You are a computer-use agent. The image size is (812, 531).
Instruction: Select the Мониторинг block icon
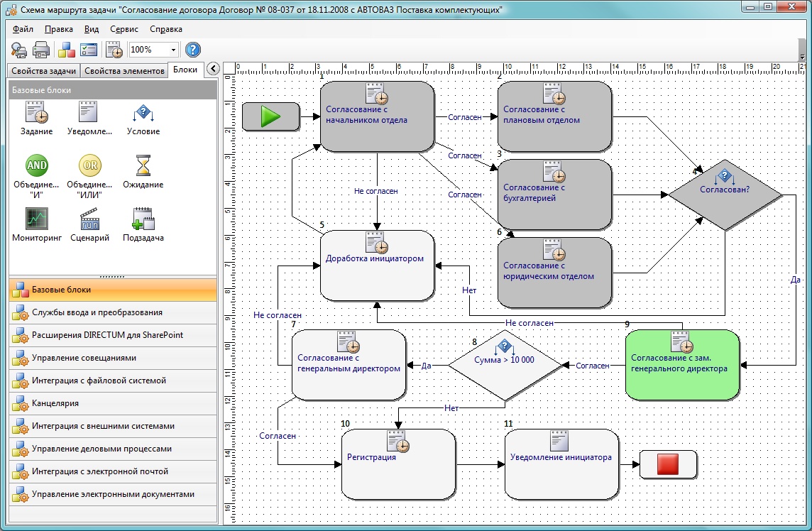[37, 219]
